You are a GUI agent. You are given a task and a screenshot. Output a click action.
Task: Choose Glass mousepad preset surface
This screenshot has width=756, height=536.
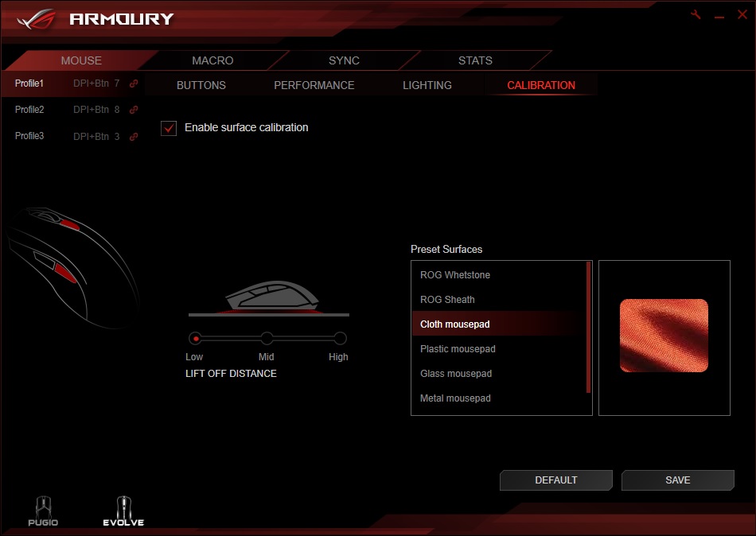(x=498, y=374)
